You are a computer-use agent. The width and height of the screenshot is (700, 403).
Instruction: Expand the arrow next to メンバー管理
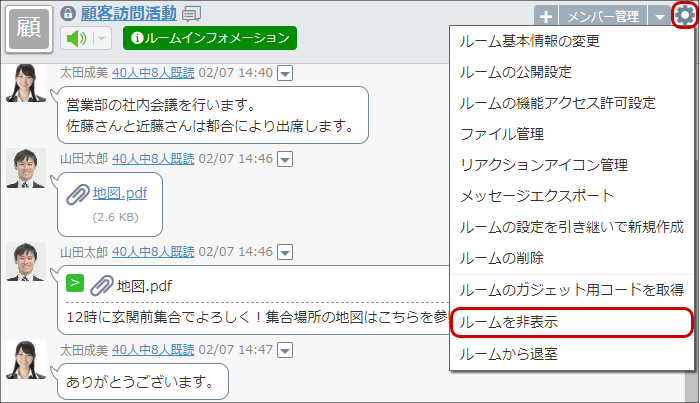click(659, 17)
